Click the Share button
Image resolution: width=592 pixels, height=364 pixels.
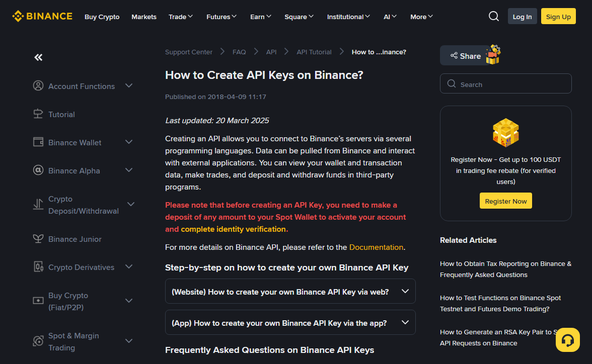466,56
